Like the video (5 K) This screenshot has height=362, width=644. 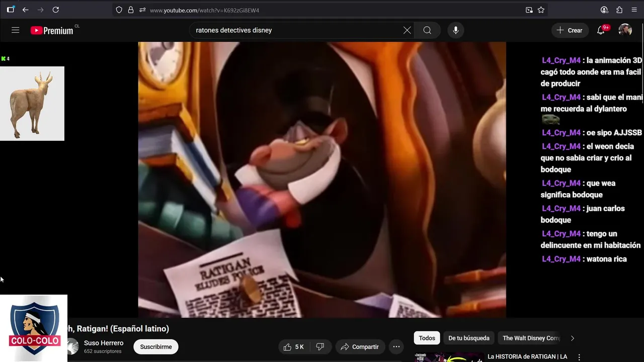293,347
